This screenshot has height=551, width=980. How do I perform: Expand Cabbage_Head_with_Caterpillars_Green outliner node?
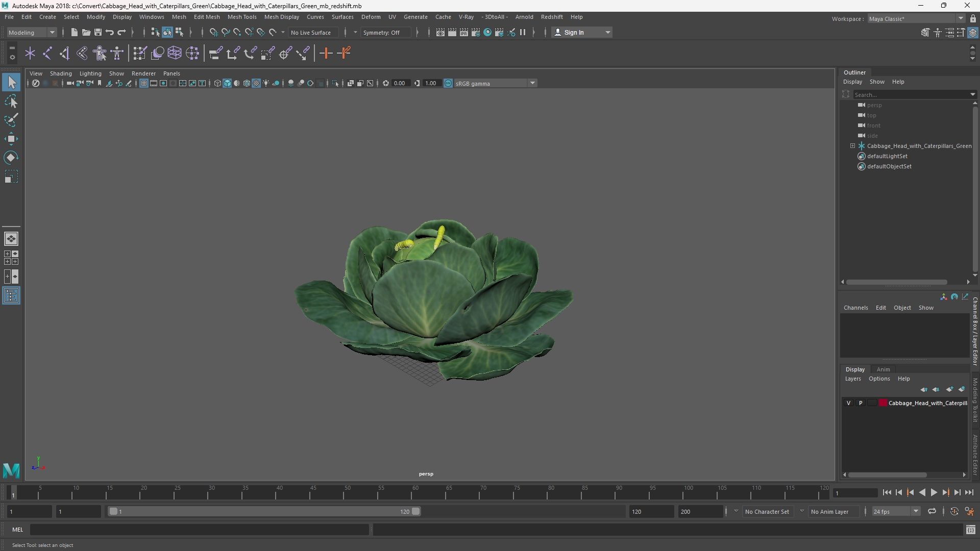pyautogui.click(x=852, y=146)
